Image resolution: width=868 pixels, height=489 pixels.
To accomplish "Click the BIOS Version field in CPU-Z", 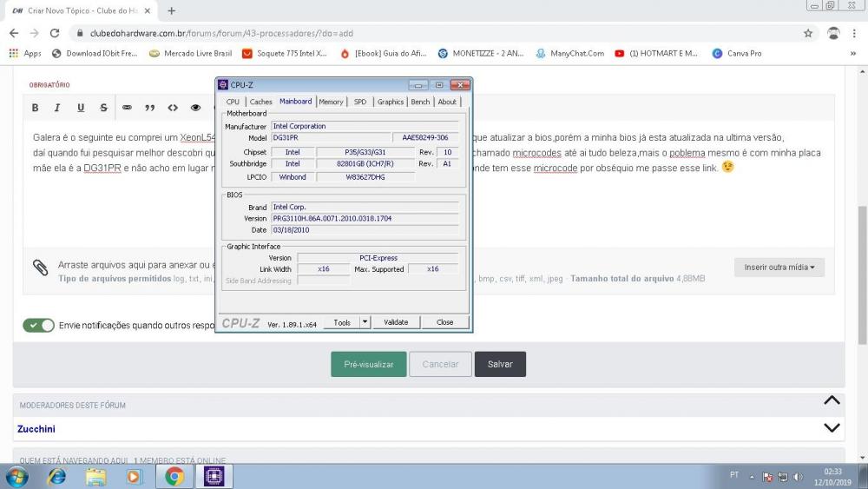I will tap(365, 218).
